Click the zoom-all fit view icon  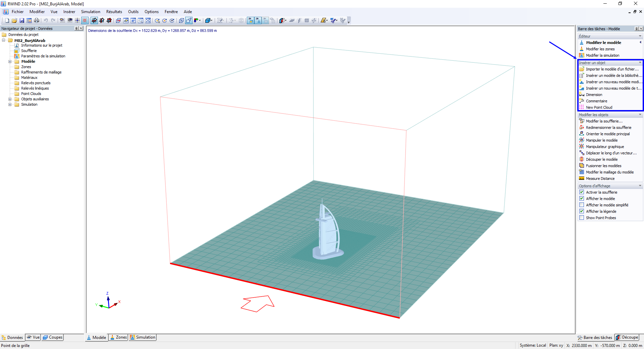click(x=148, y=20)
